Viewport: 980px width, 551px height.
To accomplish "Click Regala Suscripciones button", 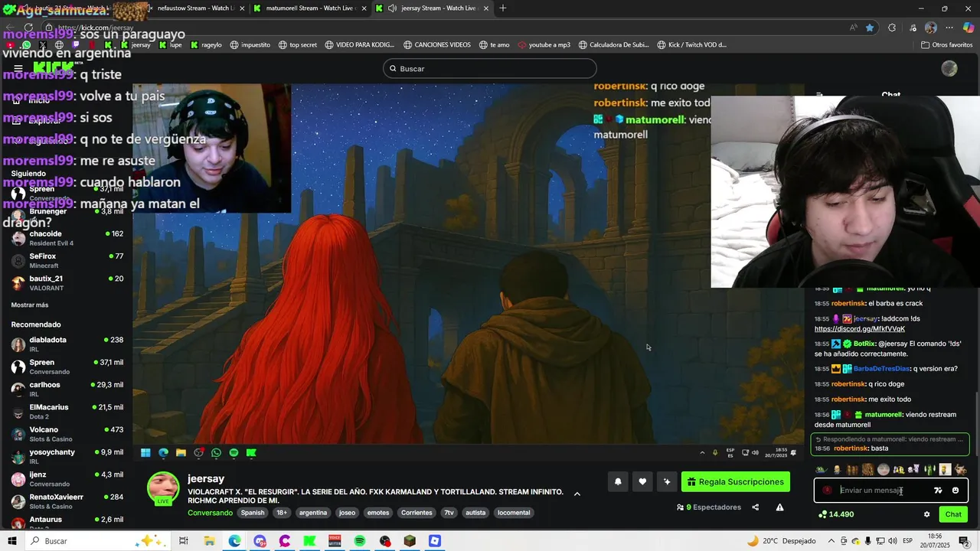I will point(736,481).
